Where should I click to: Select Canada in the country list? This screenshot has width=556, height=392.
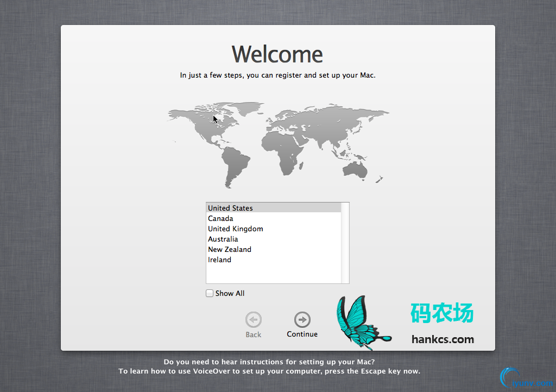[x=274, y=218]
